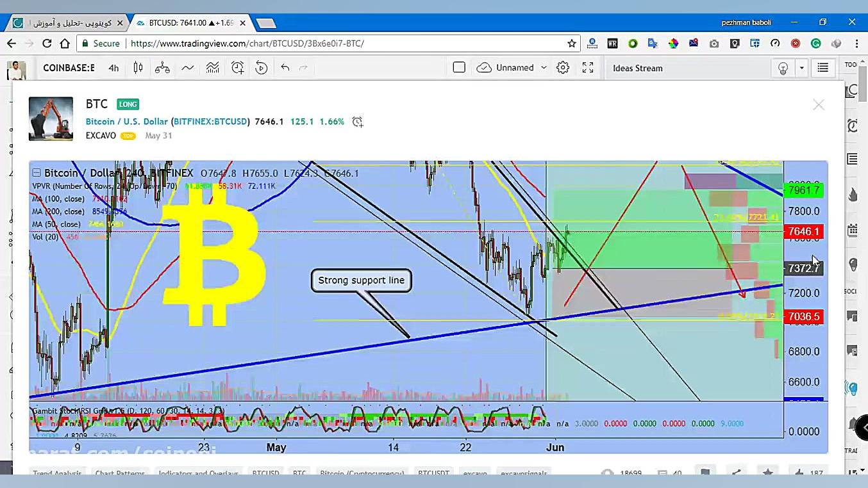Click the green G extension icon
Image resolution: width=868 pixels, height=488 pixels.
click(816, 44)
